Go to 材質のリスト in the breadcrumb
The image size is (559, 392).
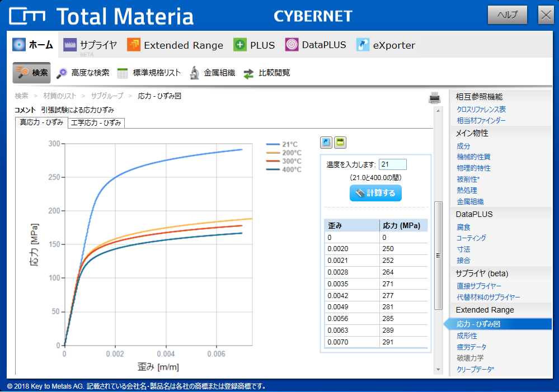click(59, 96)
